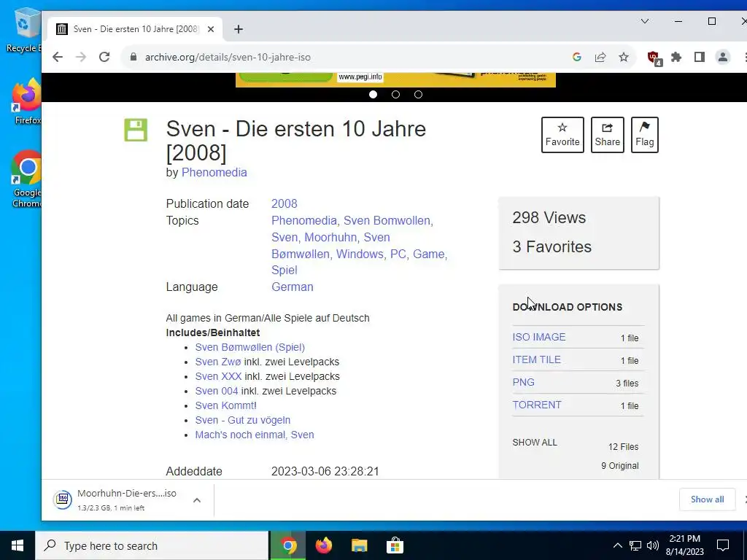Download the ISO IMAGE option
The width and height of the screenshot is (747, 560).
tap(539, 337)
